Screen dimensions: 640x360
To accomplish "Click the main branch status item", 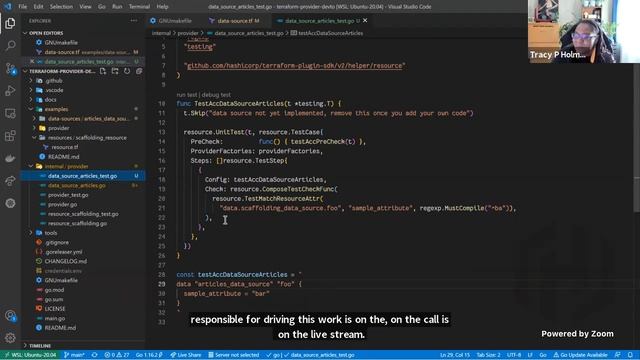I will tap(74, 355).
